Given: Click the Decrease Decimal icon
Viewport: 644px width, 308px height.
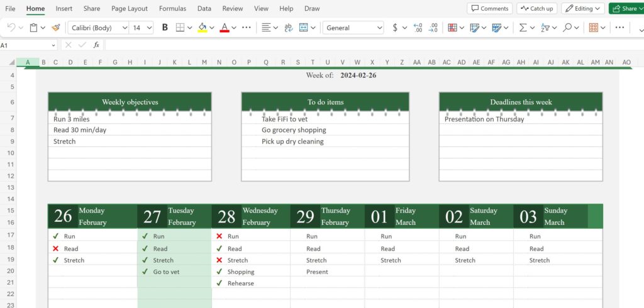Looking at the screenshot, I should pos(433,28).
